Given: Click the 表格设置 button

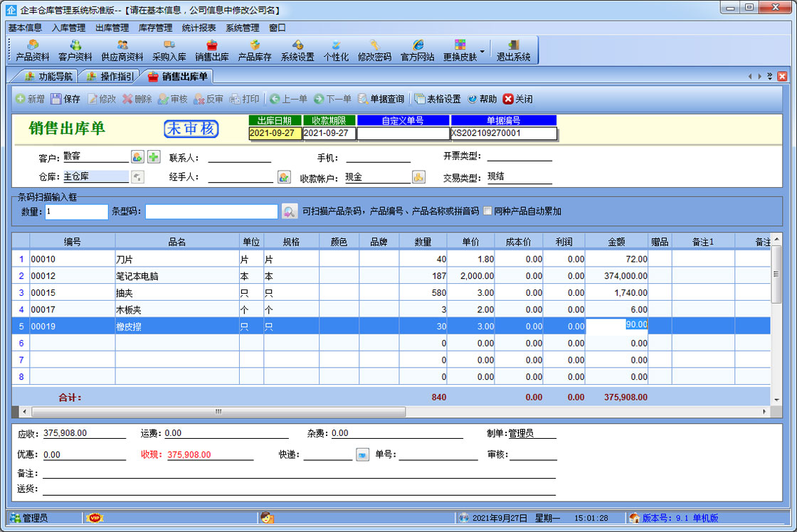Looking at the screenshot, I should (438, 99).
